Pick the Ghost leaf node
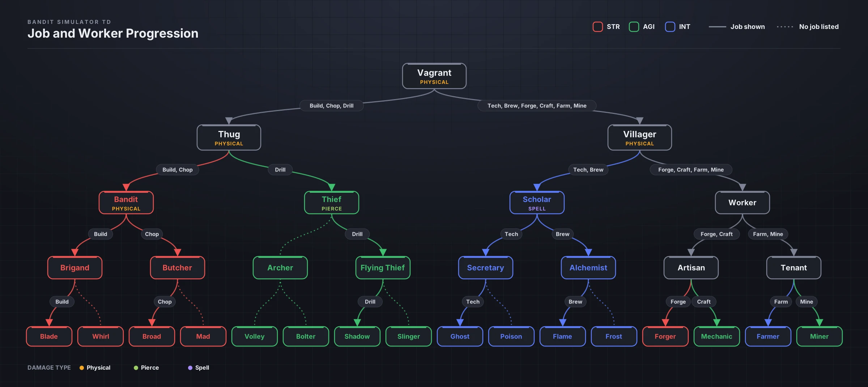The height and width of the screenshot is (387, 868). click(x=460, y=336)
